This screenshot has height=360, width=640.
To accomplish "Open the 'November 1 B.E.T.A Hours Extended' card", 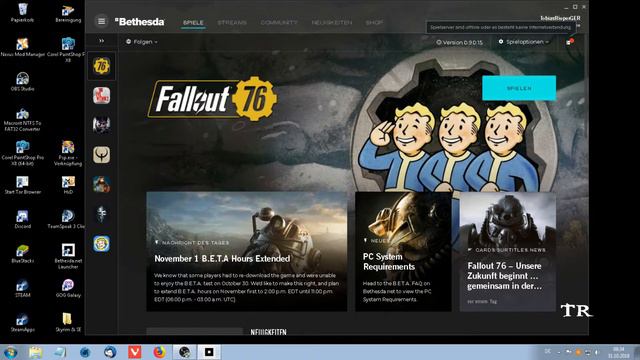I will coord(247,251).
